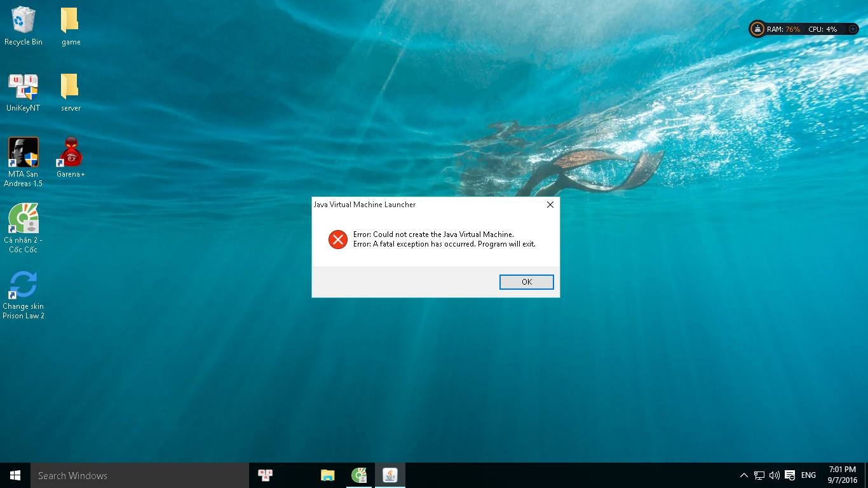
Task: Switch to Cốc Cốc browser in taskbar
Action: (359, 475)
